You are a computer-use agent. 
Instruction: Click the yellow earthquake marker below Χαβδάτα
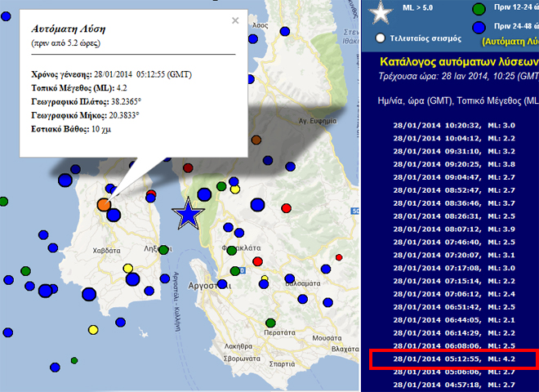[x=127, y=269]
